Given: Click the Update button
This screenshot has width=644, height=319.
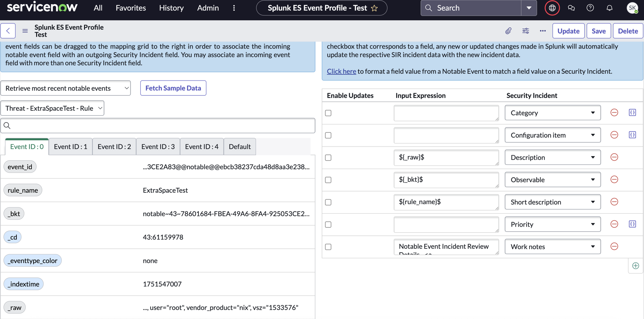Looking at the screenshot, I should click(x=568, y=31).
